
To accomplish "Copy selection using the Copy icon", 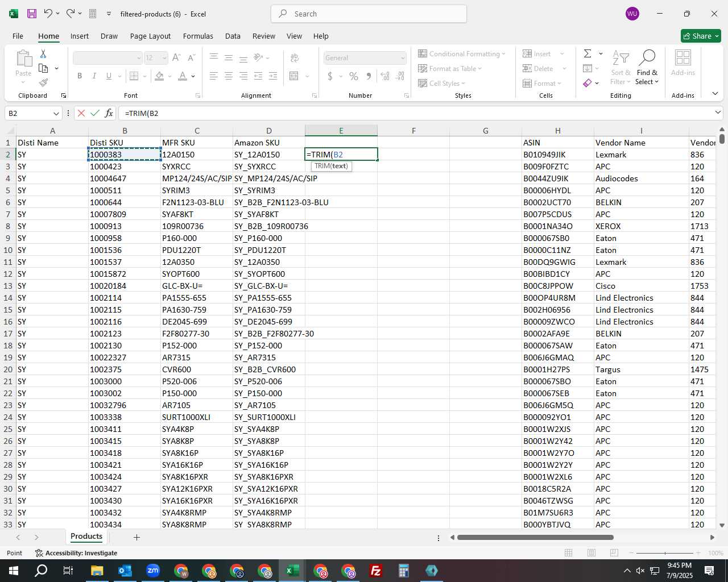I will tap(43, 68).
